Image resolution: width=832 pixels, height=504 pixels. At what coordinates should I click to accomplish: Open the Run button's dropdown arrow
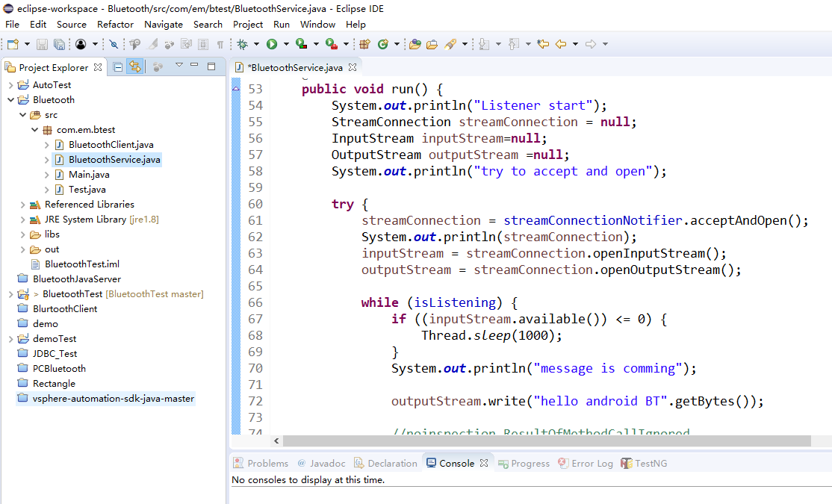click(286, 45)
